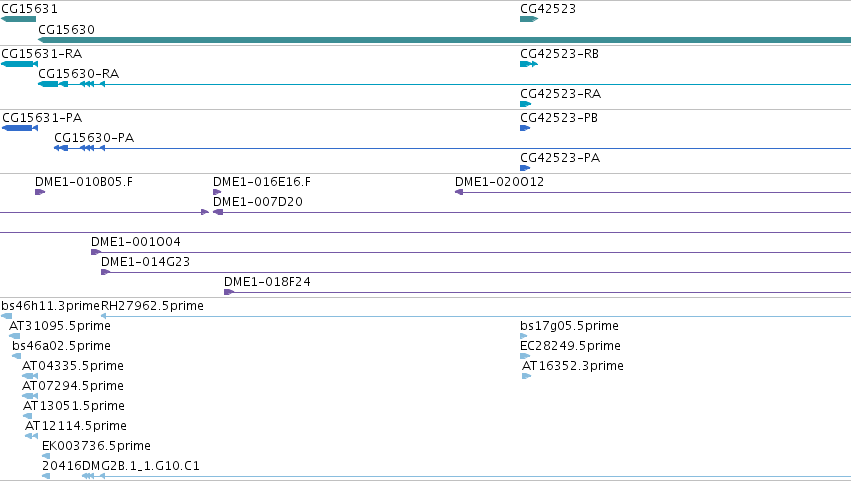Select the CG15631 gene feature label
Viewport: 851px width, 481px height.
[29, 9]
